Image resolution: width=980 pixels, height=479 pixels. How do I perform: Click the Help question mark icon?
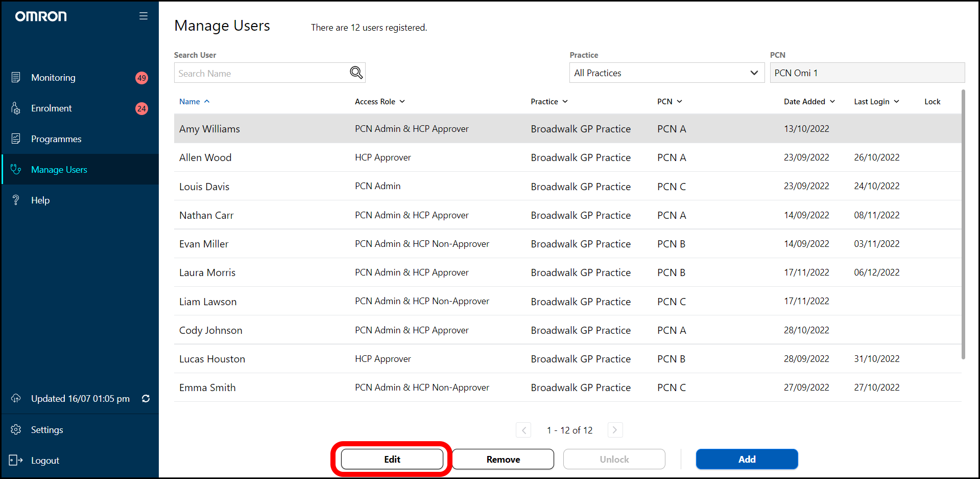(16, 200)
